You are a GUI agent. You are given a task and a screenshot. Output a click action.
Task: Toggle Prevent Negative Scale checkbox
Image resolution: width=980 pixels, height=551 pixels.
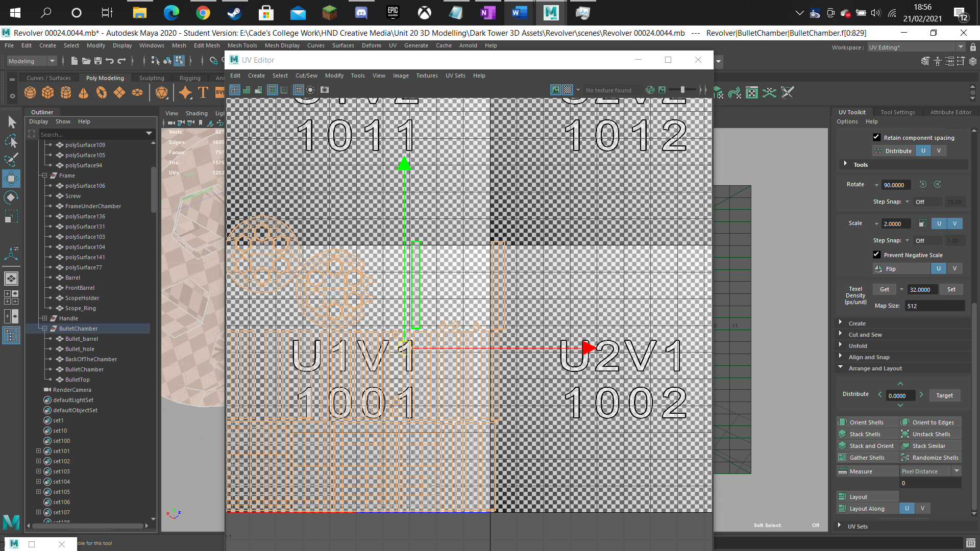tap(876, 255)
